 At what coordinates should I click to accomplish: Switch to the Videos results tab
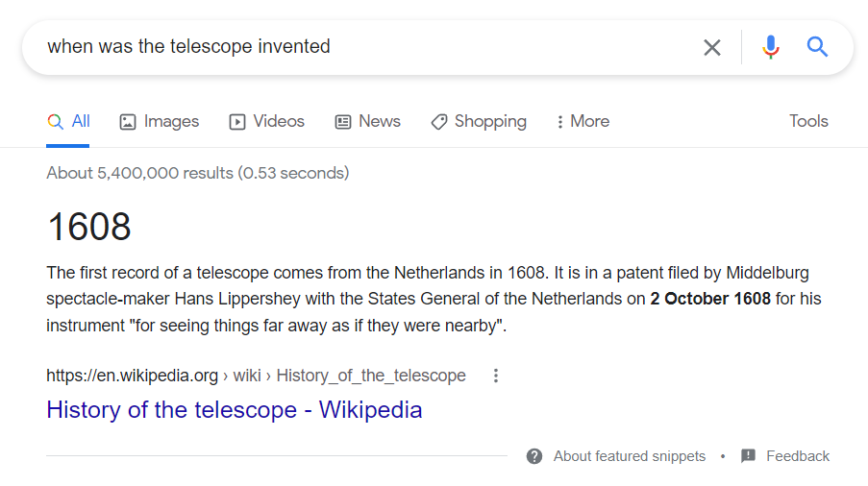coord(267,122)
